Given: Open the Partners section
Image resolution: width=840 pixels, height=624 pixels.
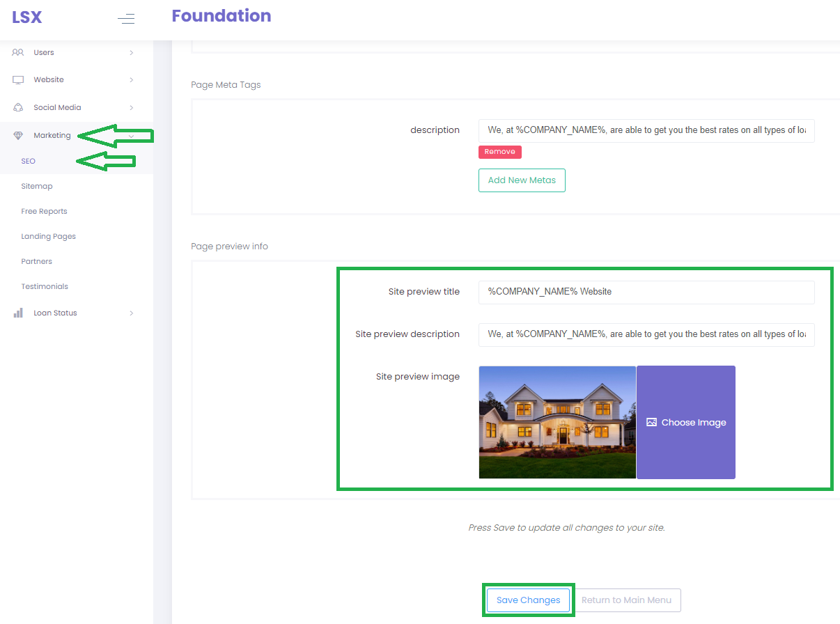Looking at the screenshot, I should click(37, 261).
